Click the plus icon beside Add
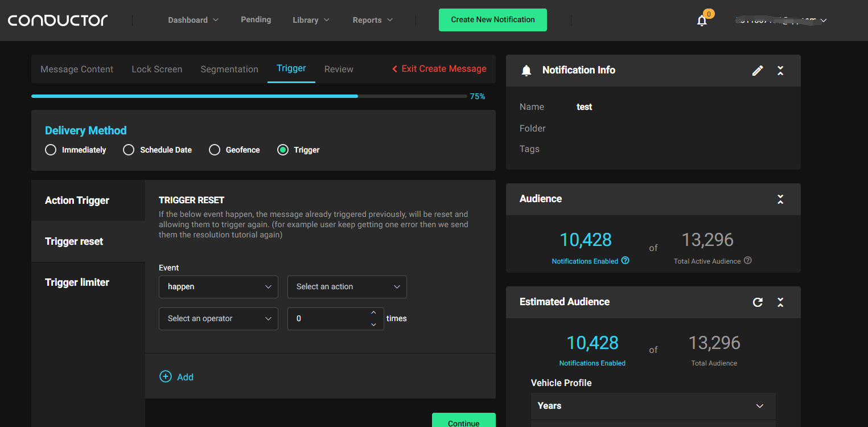 click(165, 376)
